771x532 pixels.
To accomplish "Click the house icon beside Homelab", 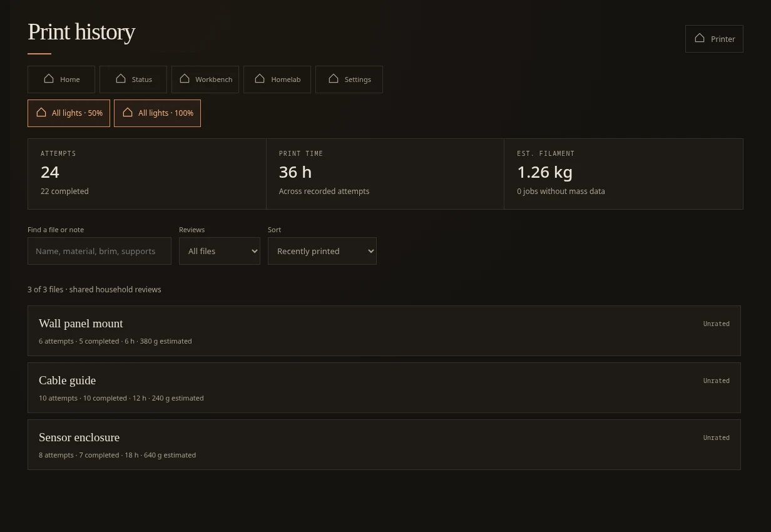I will 260,79.
